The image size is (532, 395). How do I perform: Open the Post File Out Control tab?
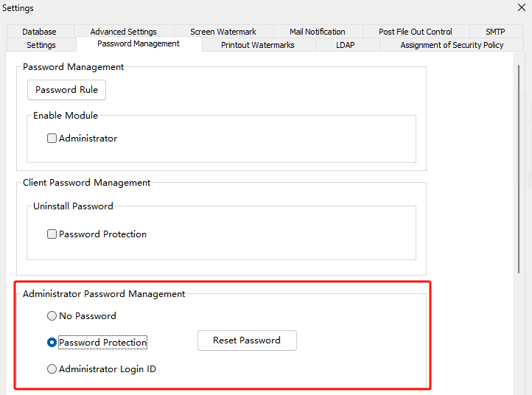click(x=416, y=32)
